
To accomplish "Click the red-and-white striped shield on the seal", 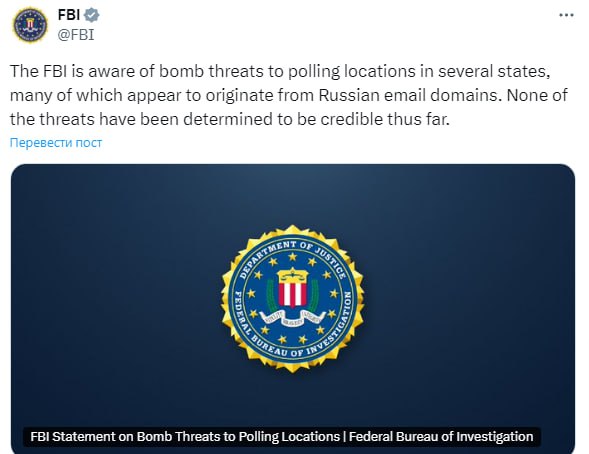I will click(293, 293).
